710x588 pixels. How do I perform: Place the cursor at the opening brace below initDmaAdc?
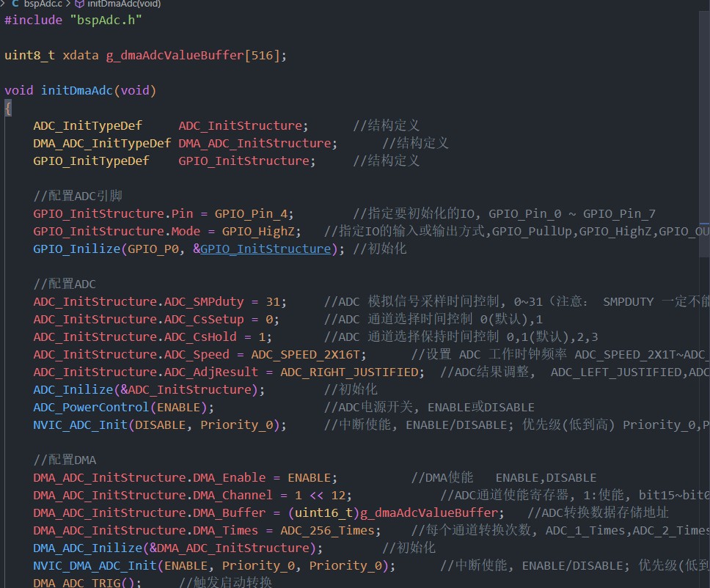pyautogui.click(x=7, y=109)
